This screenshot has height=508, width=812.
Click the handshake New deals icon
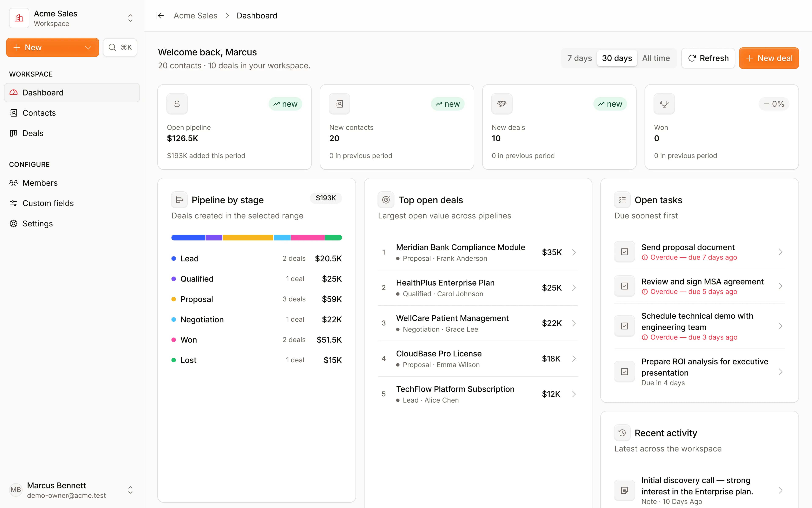click(x=502, y=104)
